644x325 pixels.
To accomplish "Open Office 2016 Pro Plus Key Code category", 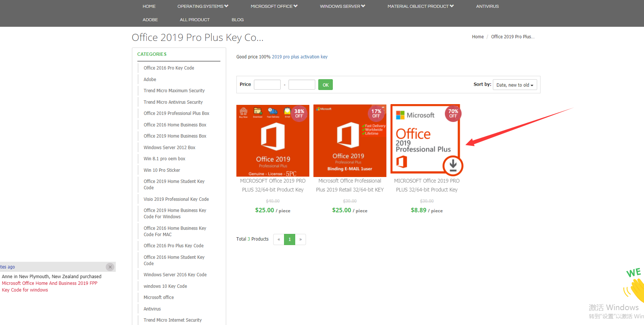I will pos(173,246).
